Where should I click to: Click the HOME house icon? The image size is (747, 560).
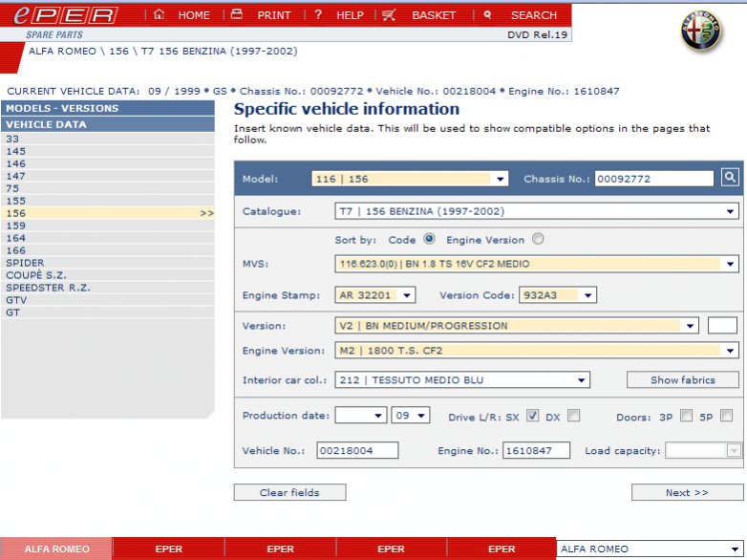(160, 15)
